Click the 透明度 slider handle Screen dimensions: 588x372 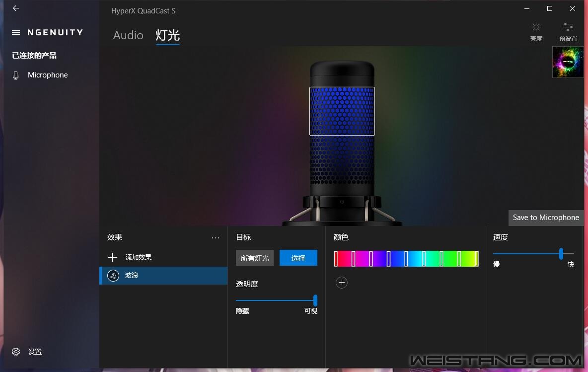coord(315,300)
